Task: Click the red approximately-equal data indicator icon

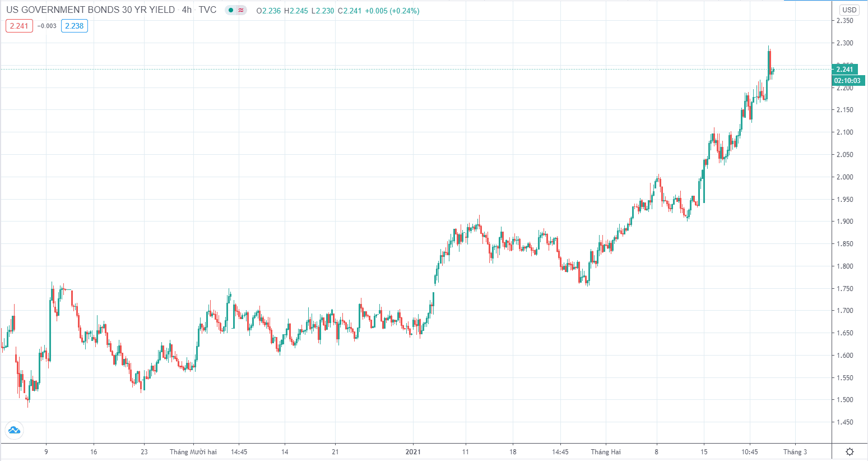Action: pyautogui.click(x=241, y=10)
